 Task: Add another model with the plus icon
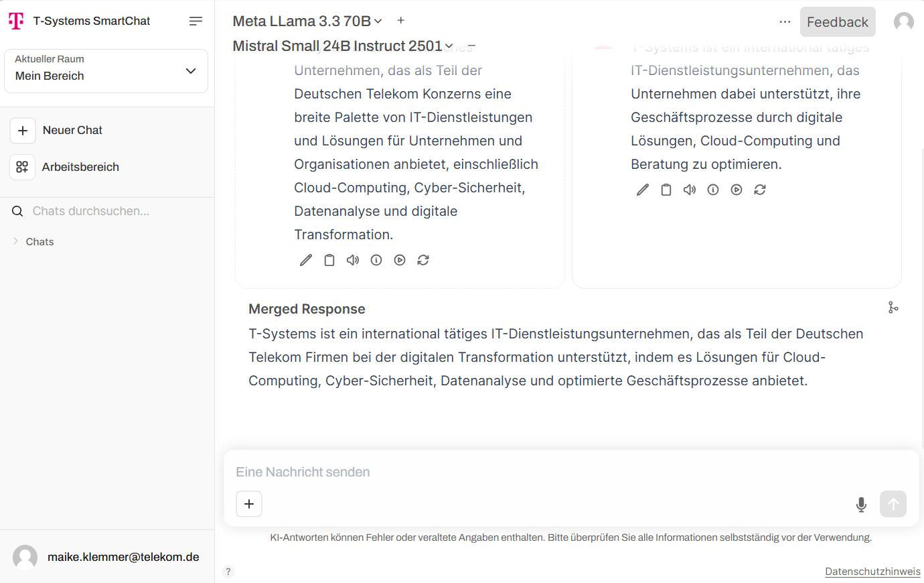pyautogui.click(x=400, y=21)
